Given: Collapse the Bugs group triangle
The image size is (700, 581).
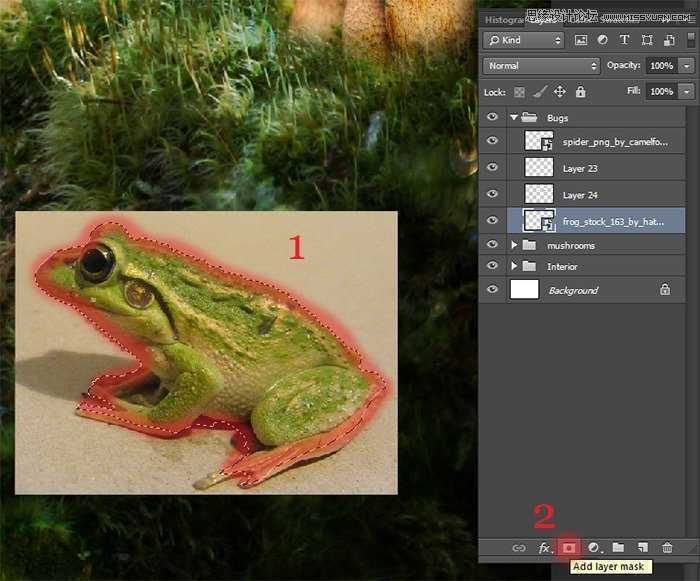Looking at the screenshot, I should point(514,117).
